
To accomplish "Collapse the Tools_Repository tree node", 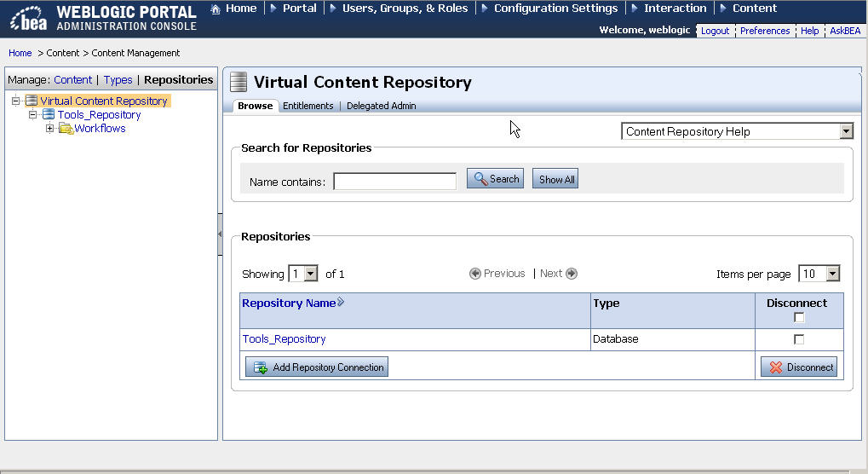I will click(x=32, y=114).
